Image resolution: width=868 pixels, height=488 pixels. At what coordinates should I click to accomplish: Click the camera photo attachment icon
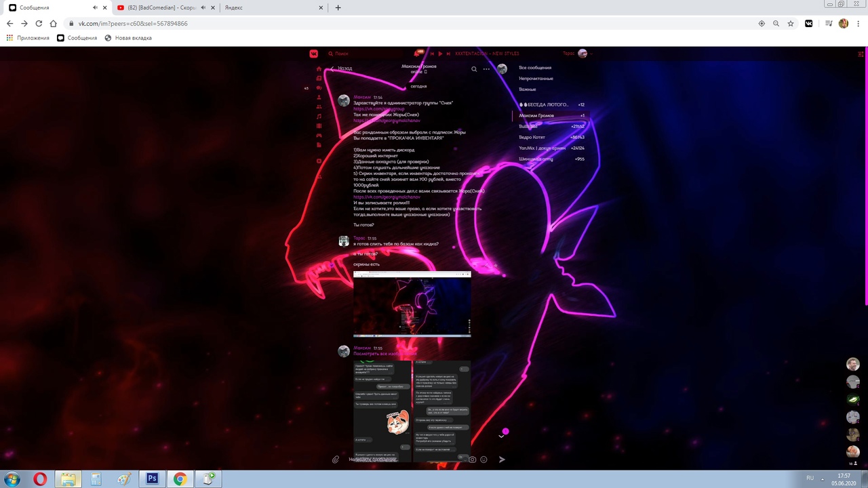coord(473,460)
